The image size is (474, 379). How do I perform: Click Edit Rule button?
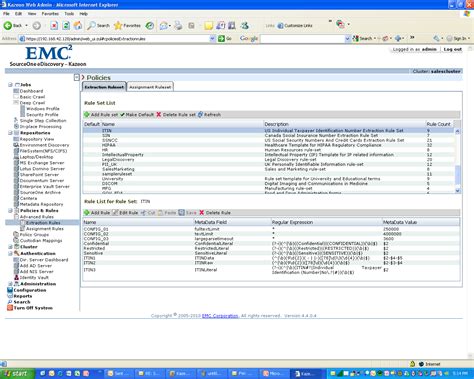click(x=125, y=213)
